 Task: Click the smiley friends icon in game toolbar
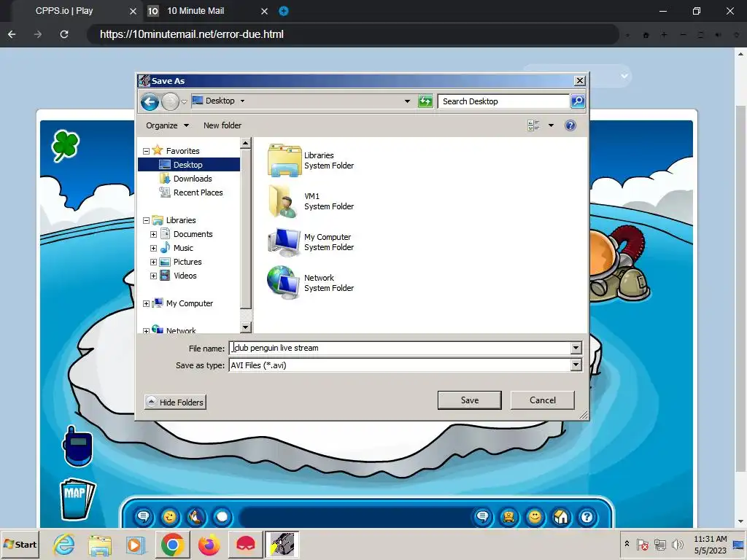pyautogui.click(x=535, y=517)
